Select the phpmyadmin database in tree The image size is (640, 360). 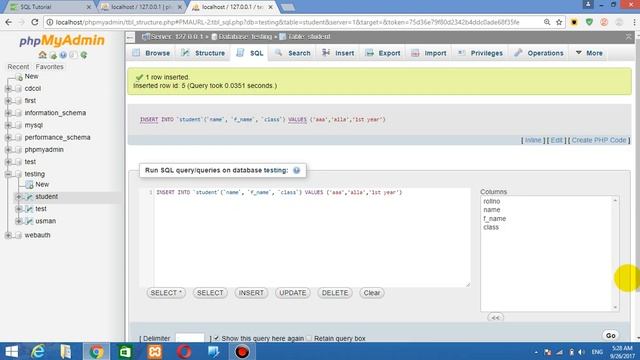(44, 150)
